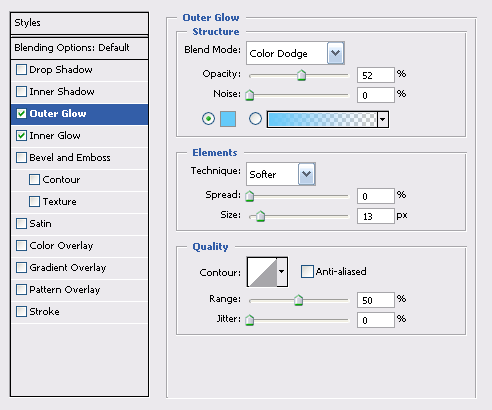The width and height of the screenshot is (492, 410).
Task: Enable the Gradient Overlay checkbox
Action: [21, 268]
